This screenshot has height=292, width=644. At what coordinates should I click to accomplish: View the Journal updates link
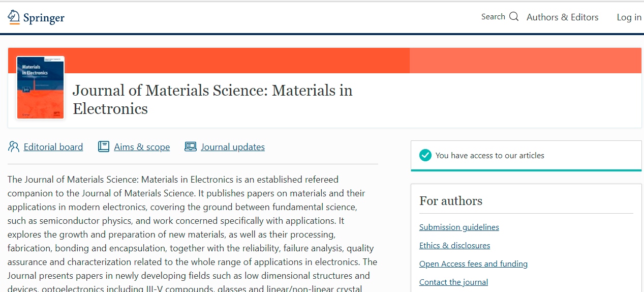pos(233,147)
